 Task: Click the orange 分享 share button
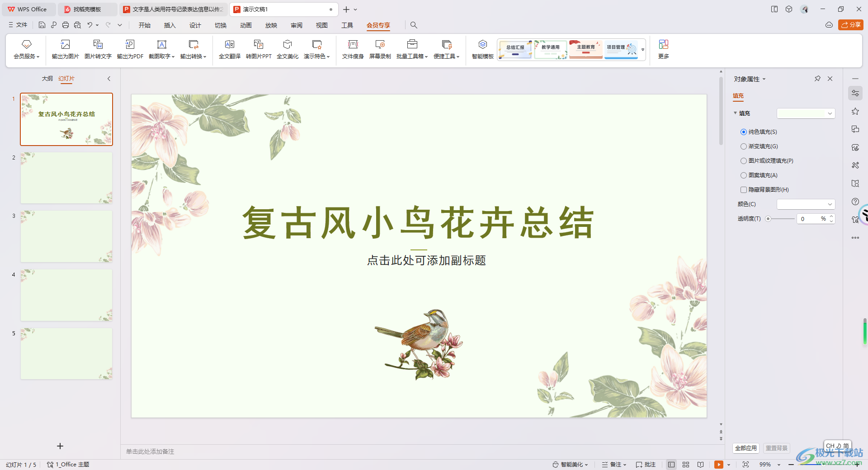click(x=851, y=25)
